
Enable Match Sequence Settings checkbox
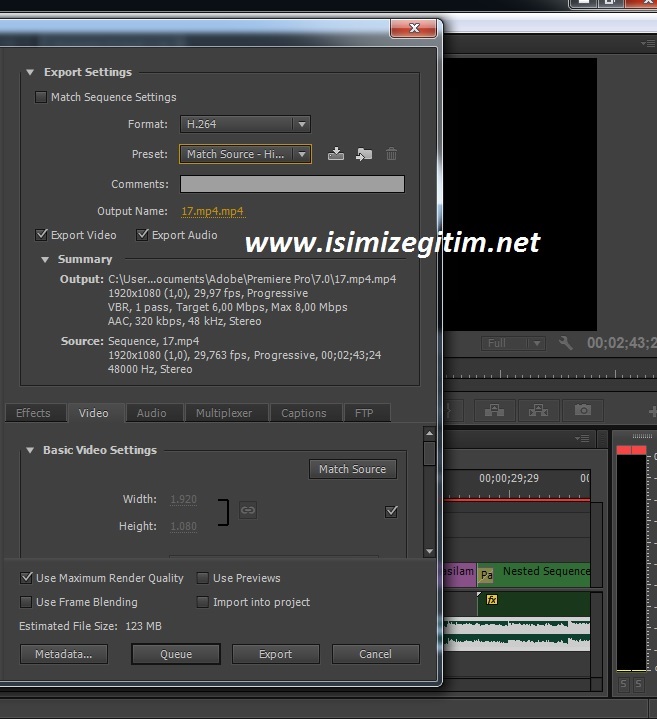[41, 97]
